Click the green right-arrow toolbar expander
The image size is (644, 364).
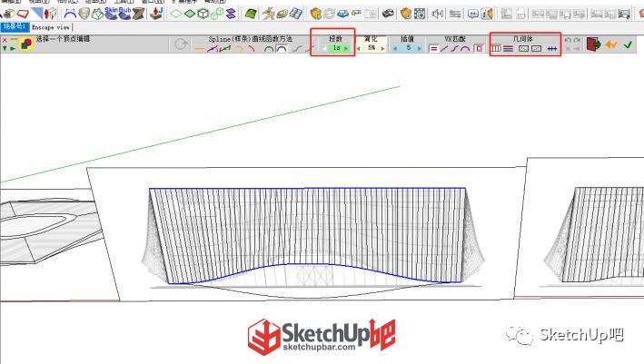click(x=13, y=48)
